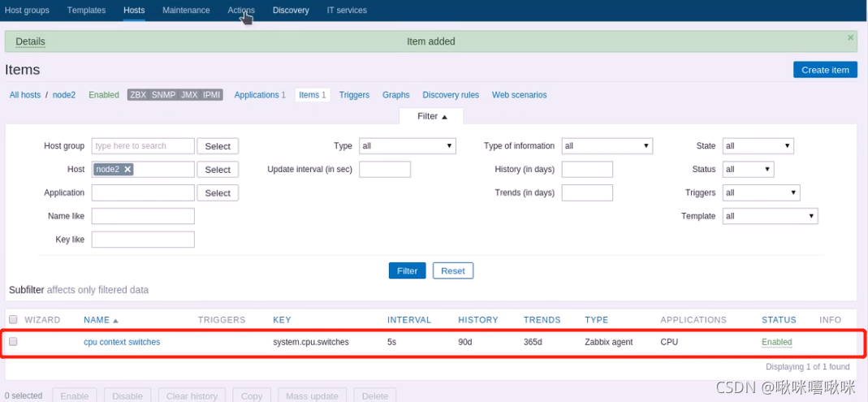
Task: Open the Triggers filter dropdown
Action: tap(761, 192)
